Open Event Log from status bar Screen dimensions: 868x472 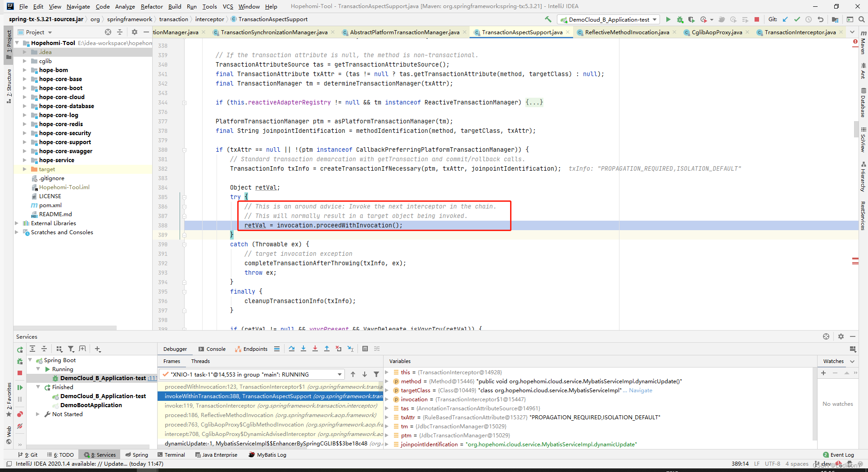pyautogui.click(x=838, y=454)
